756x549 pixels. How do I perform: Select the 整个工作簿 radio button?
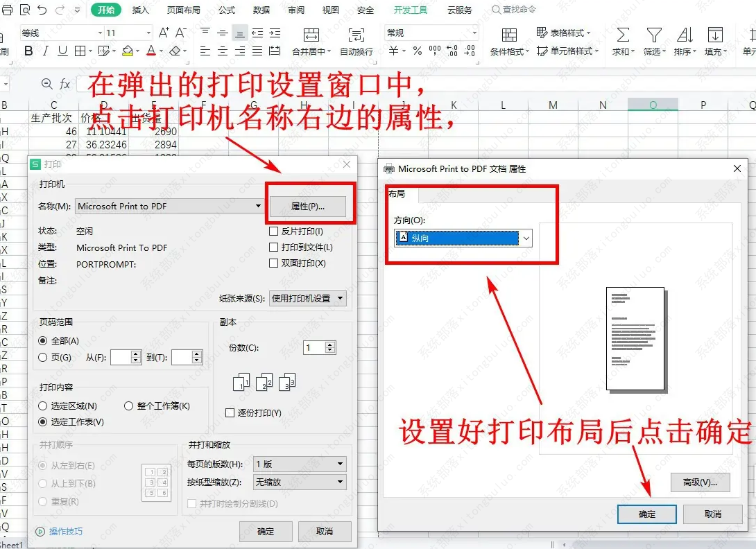pyautogui.click(x=128, y=406)
